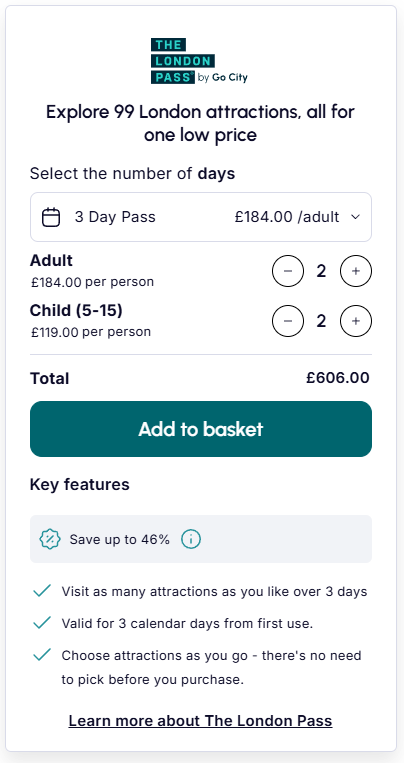Click The London Pass logo
The width and height of the screenshot is (404, 763).
point(199,61)
